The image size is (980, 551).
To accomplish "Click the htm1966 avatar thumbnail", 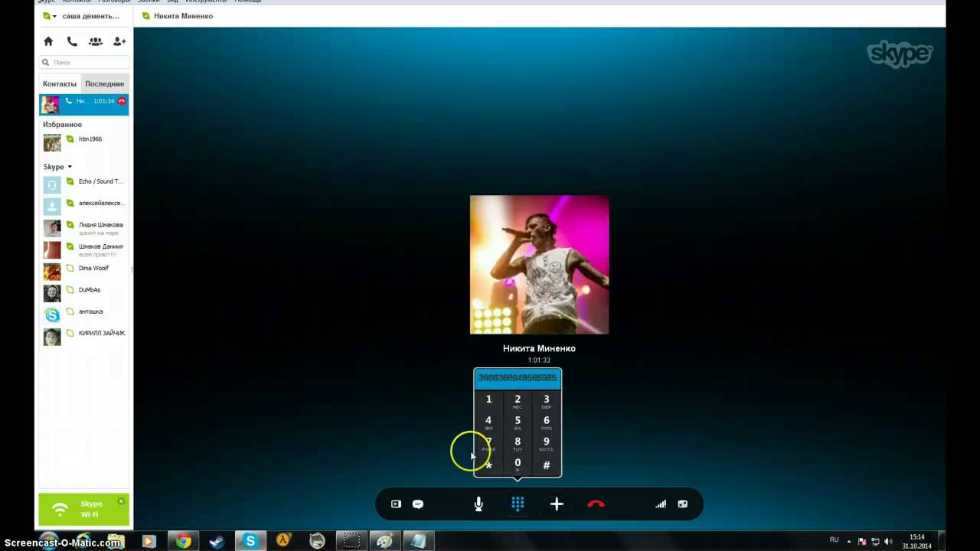I will point(52,142).
